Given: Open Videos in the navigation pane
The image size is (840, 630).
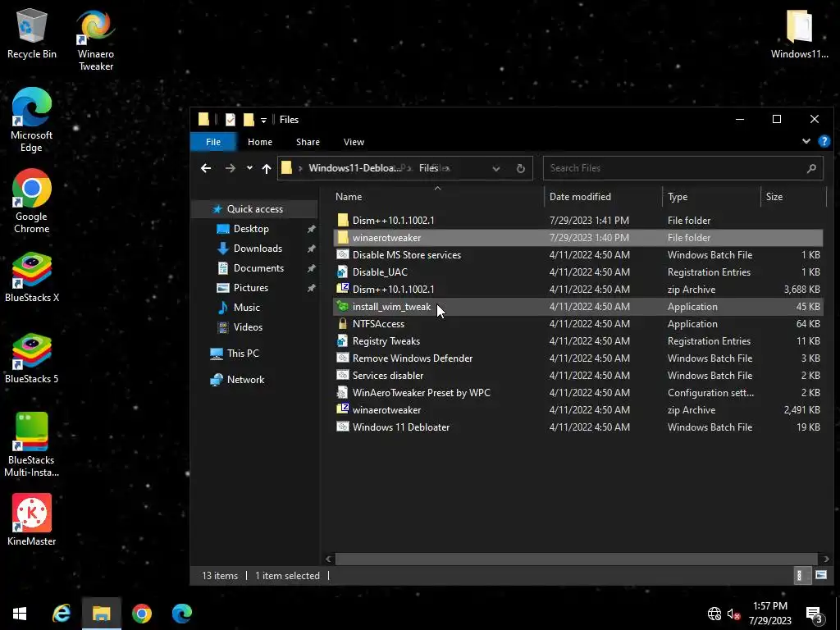Looking at the screenshot, I should coord(248,326).
